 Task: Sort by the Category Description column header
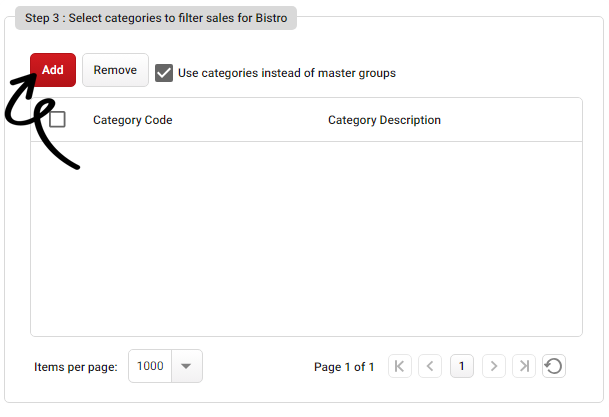(x=384, y=120)
